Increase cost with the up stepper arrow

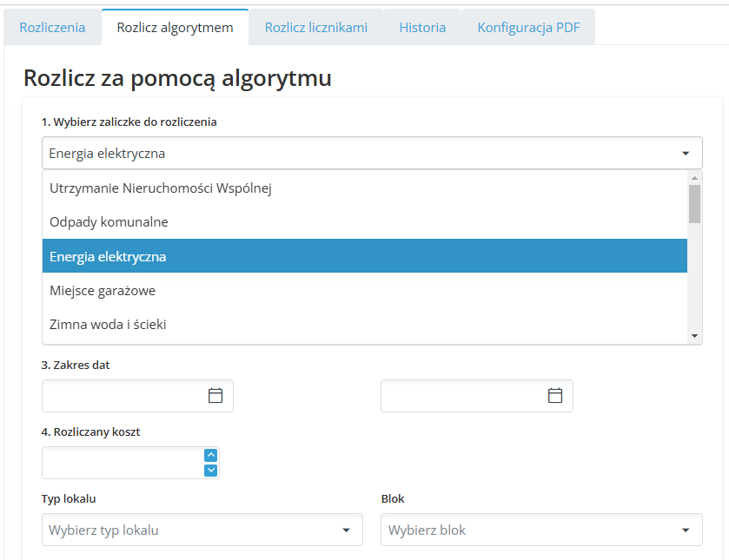pyautogui.click(x=210, y=455)
